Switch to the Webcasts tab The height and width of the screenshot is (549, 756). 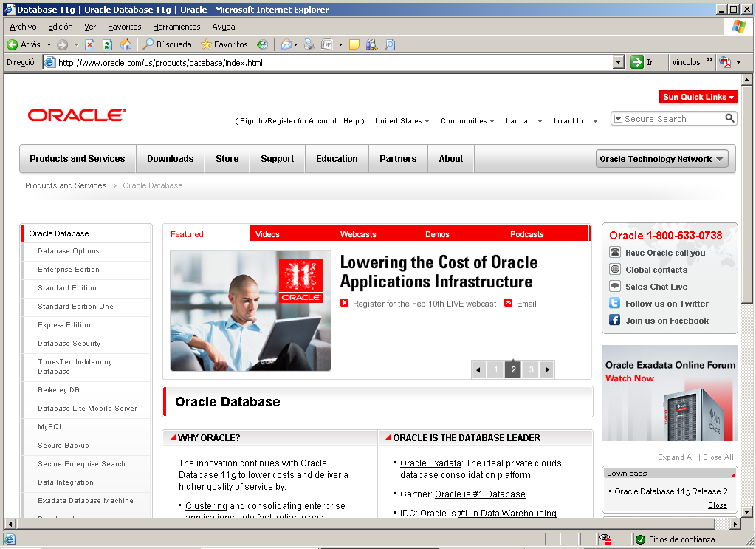tap(358, 234)
